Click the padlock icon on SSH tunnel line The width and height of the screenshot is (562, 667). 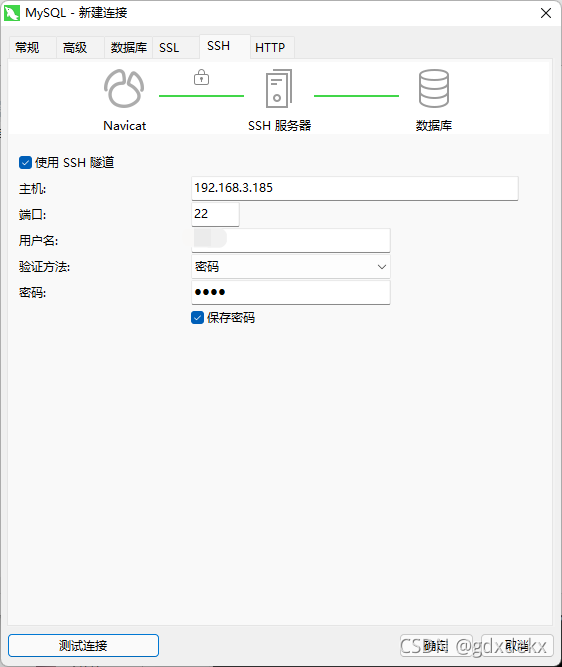(201, 77)
